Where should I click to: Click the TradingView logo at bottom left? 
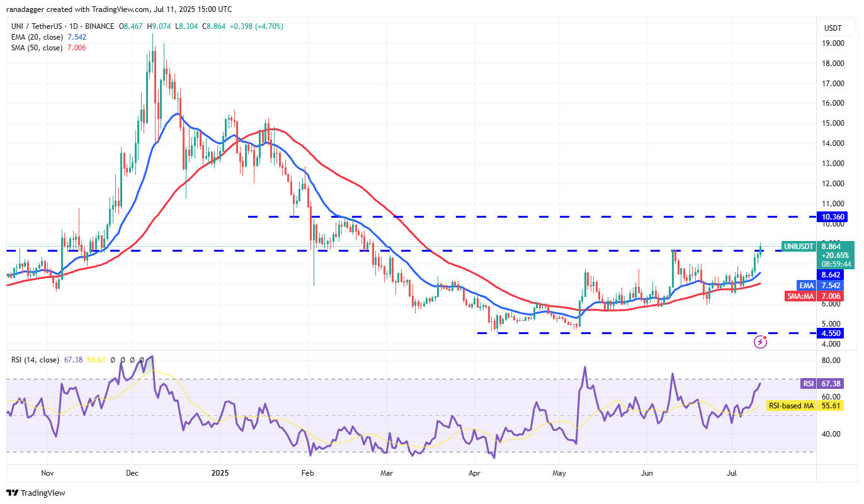(x=36, y=493)
